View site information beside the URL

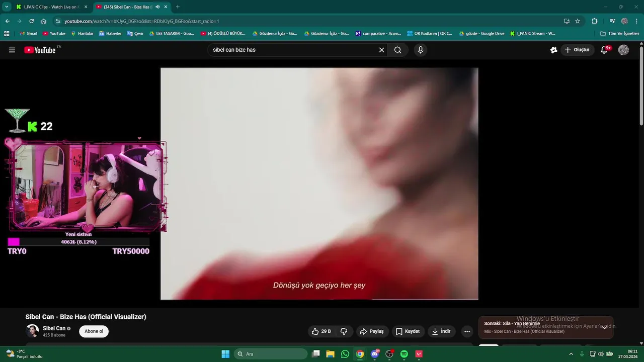[58, 21]
